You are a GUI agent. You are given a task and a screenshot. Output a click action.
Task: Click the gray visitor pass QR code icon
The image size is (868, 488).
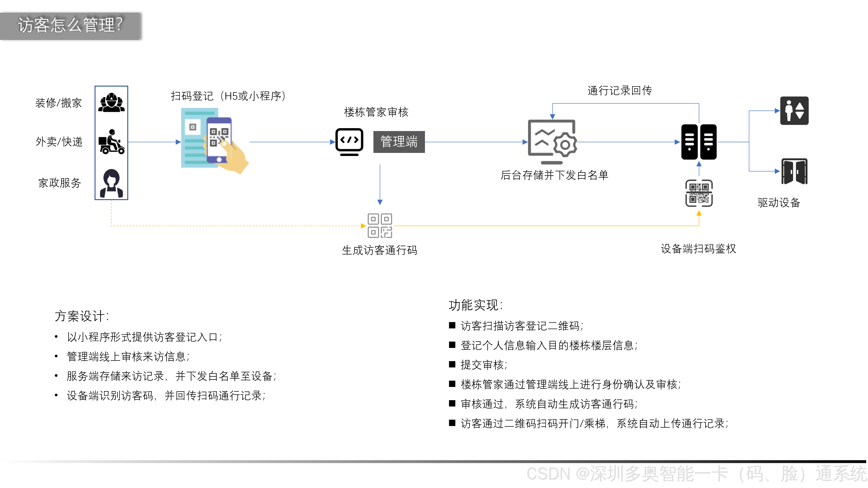click(x=380, y=226)
